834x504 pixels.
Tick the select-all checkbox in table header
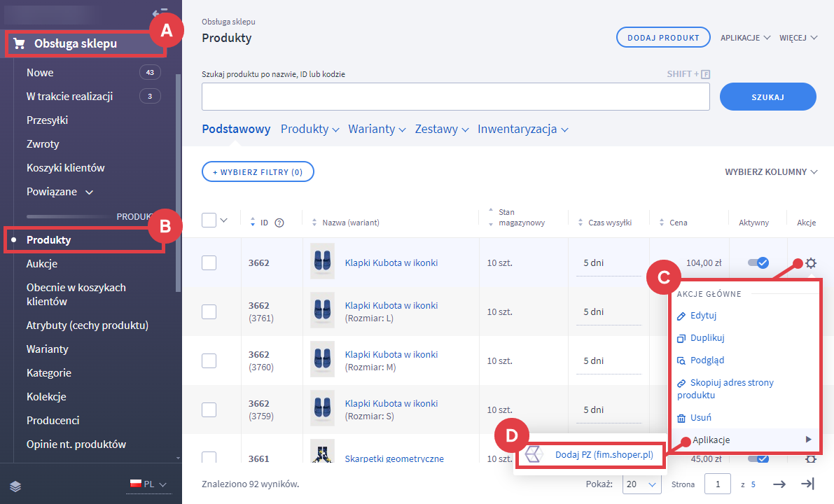[x=209, y=220]
